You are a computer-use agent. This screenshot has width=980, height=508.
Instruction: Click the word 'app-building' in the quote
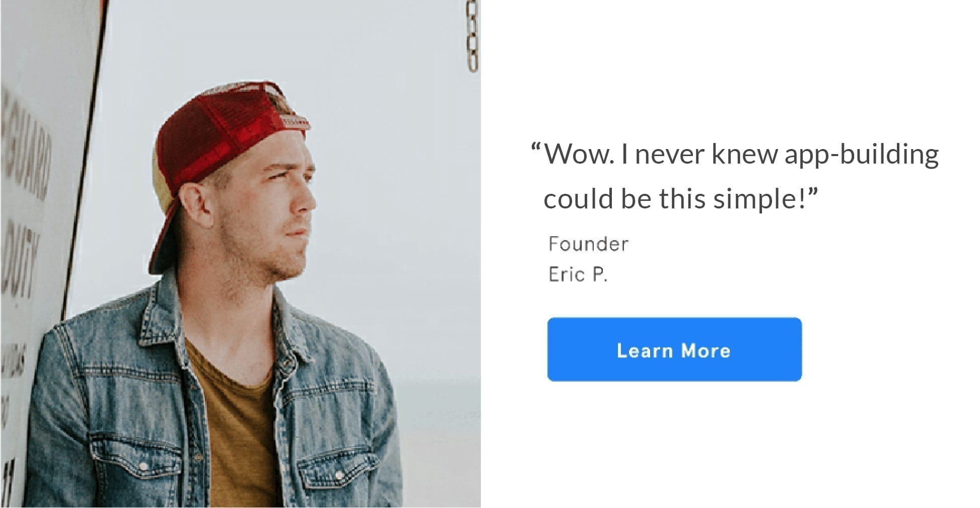[x=862, y=155]
